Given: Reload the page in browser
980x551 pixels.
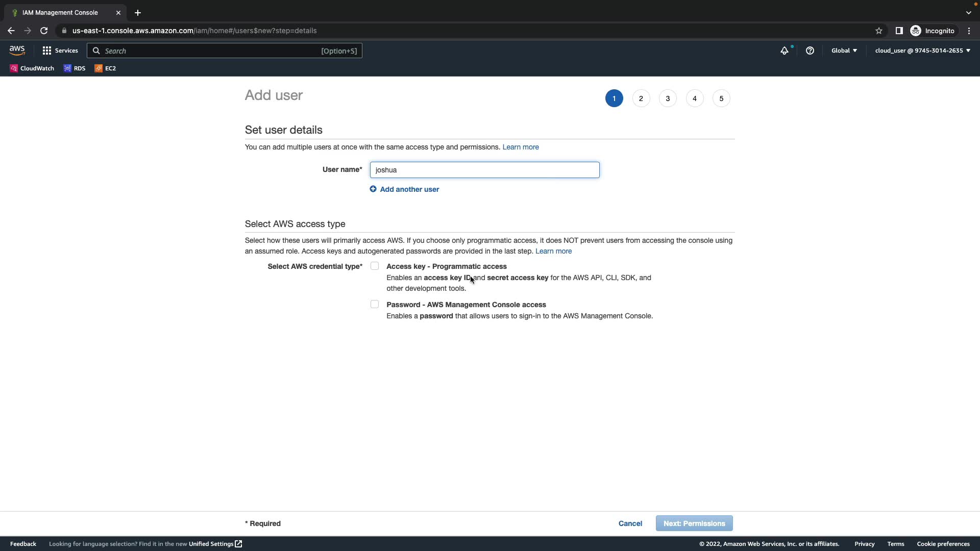Looking at the screenshot, I should [44, 31].
